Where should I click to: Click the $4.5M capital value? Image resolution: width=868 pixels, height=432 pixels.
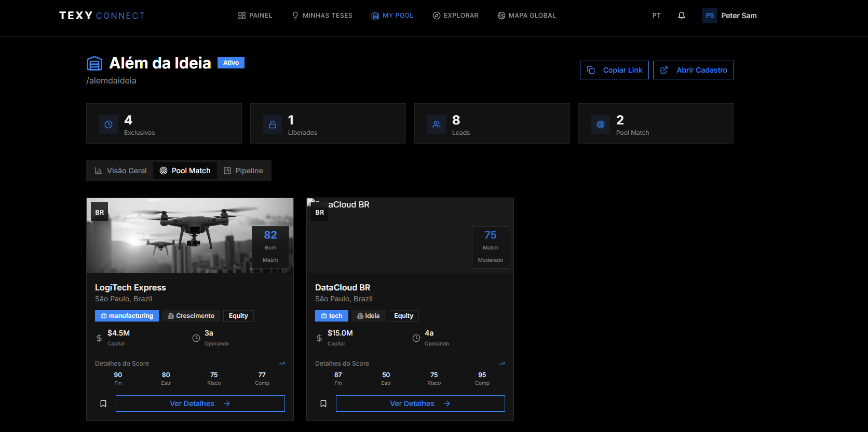(x=118, y=333)
